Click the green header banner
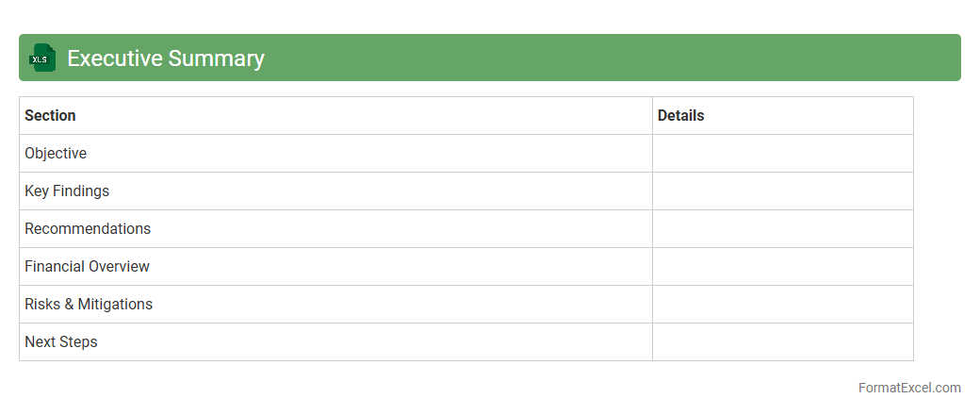 click(612, 58)
